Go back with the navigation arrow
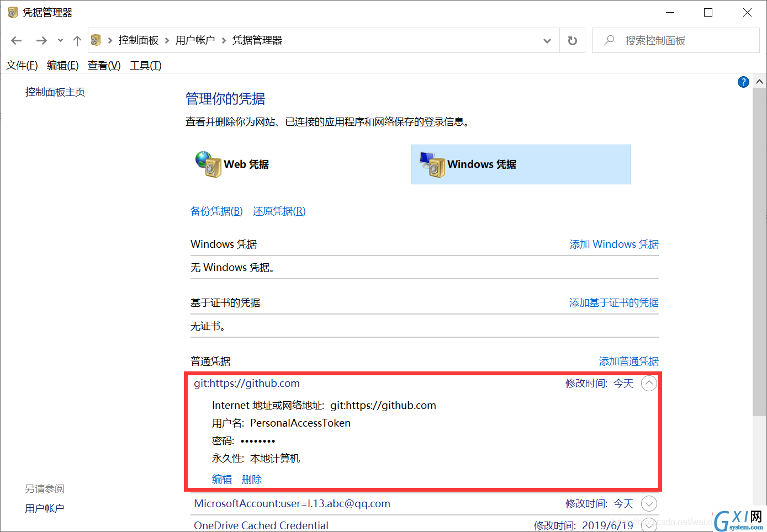Viewport: 767px width, 532px height. 17,40
